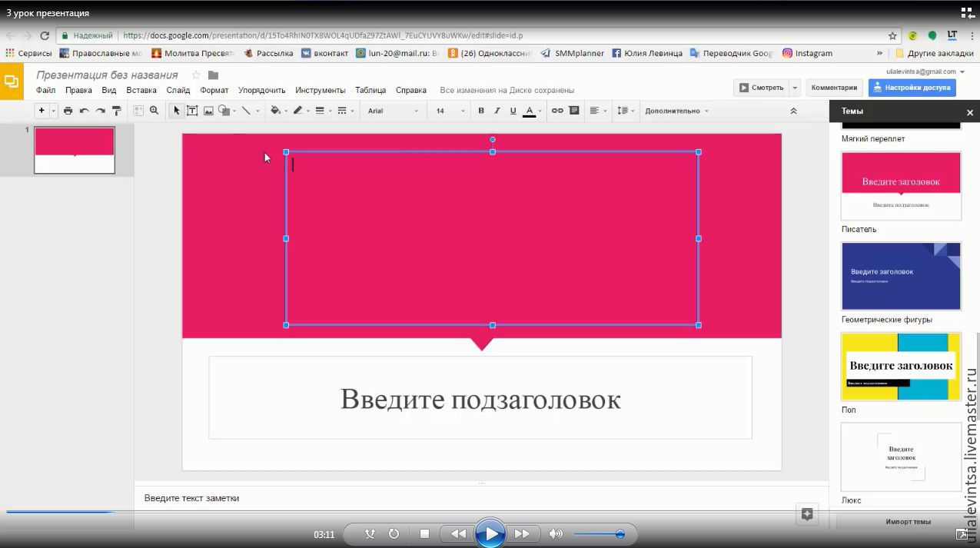This screenshot has width=980, height=548.
Task: Open the account menu for ulialevintsa@gmail.com
Action: [924, 71]
